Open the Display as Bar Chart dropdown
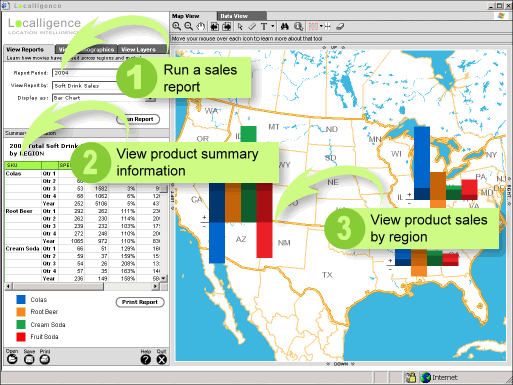Viewport: 513px width, 385px height. click(151, 98)
